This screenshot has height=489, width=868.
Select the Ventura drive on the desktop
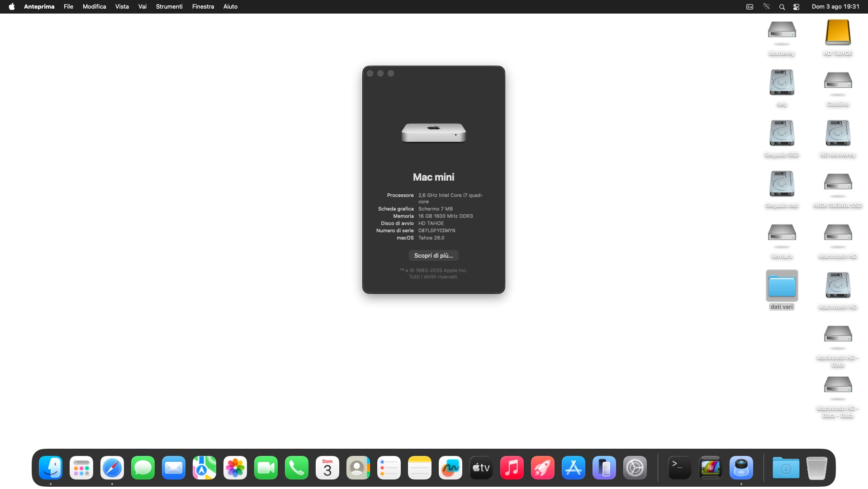[782, 236]
